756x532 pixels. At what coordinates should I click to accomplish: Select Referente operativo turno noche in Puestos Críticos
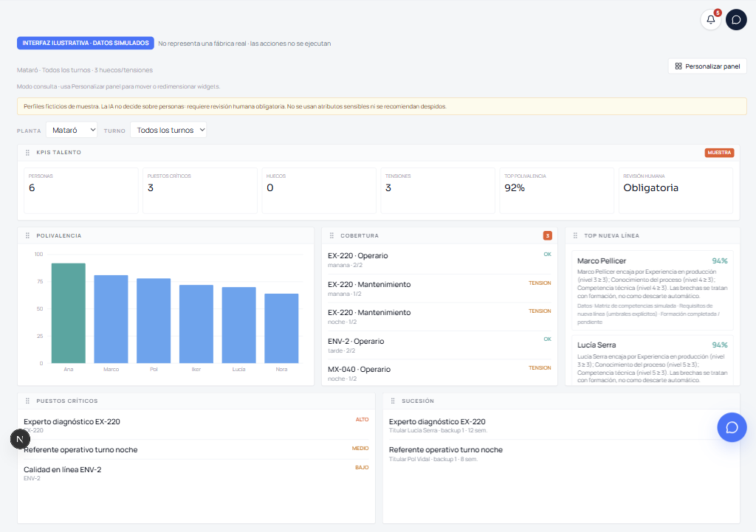[196, 449]
